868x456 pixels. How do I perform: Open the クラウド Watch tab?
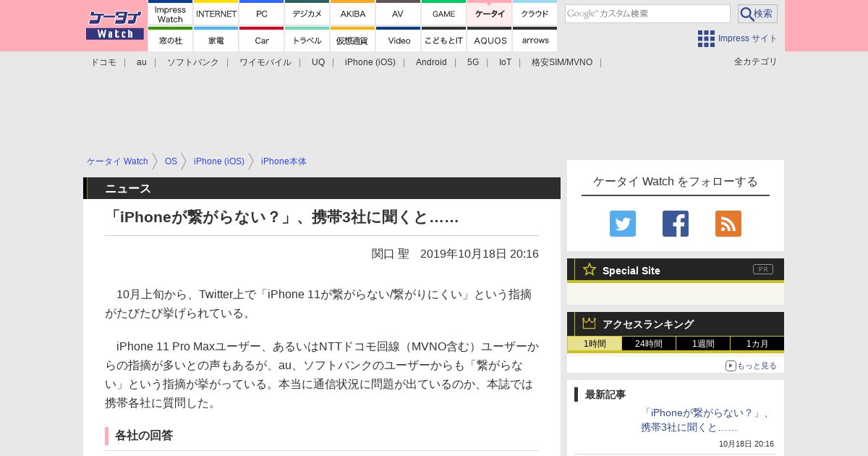[535, 13]
